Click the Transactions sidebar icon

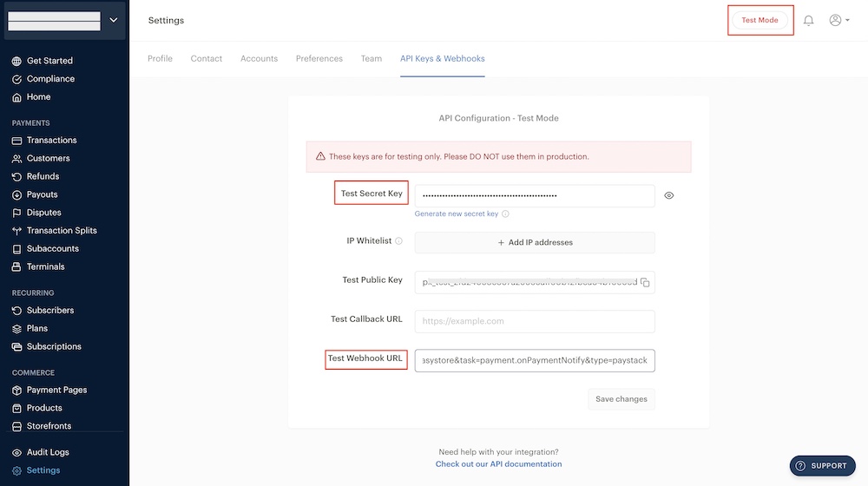click(x=17, y=141)
